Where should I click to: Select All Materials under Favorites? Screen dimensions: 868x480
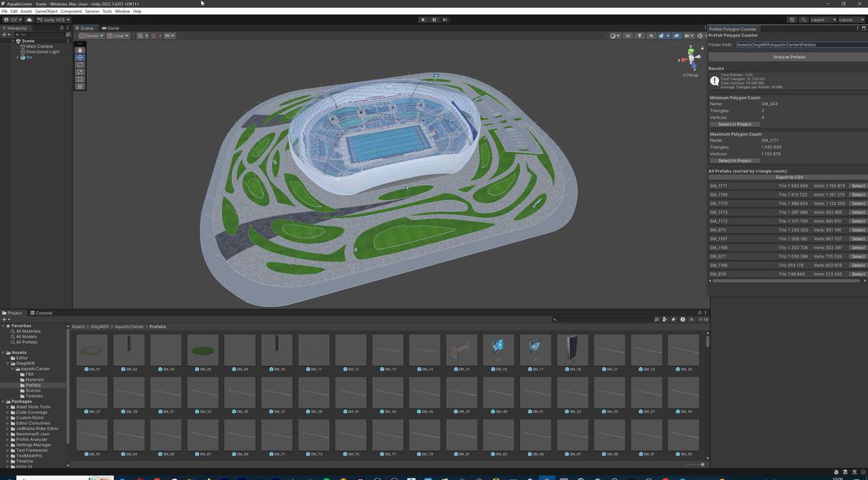[27, 332]
